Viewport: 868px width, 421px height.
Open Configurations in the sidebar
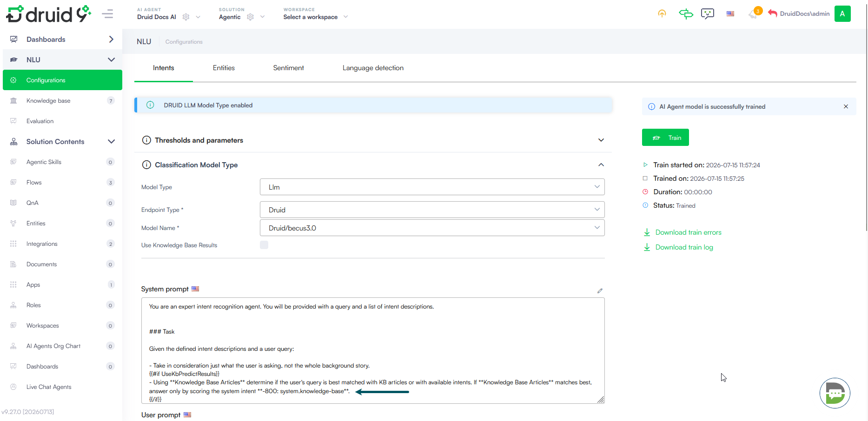[62, 80]
